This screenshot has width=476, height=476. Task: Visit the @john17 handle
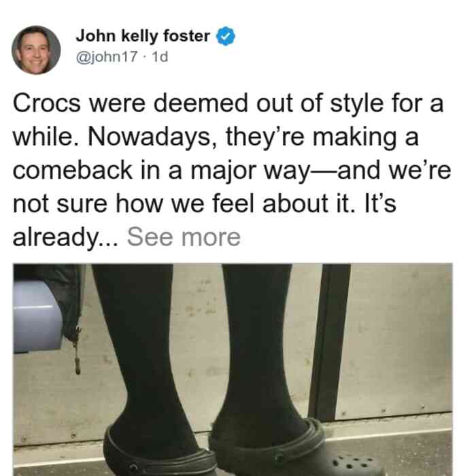click(x=107, y=56)
